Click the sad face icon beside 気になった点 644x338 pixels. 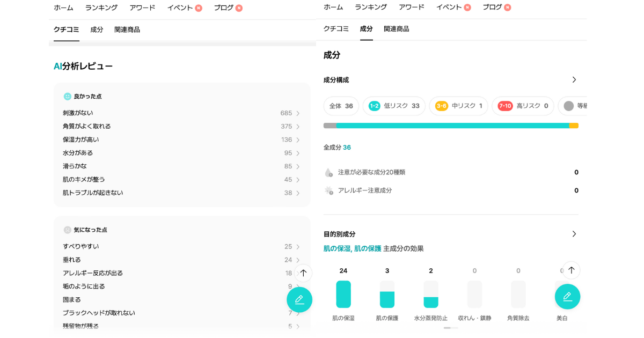[68, 230]
